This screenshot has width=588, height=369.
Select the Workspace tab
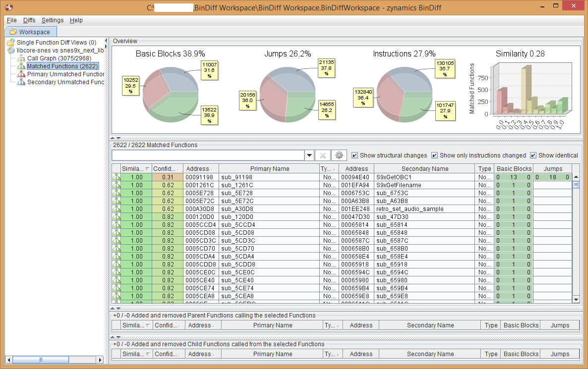coord(31,32)
